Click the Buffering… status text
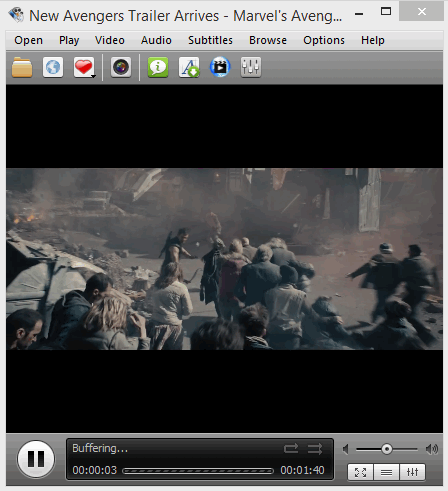Image resolution: width=448 pixels, height=491 pixels. click(100, 448)
